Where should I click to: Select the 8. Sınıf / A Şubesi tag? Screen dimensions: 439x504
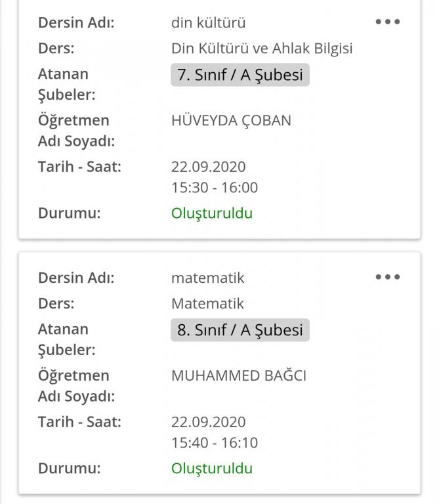[x=240, y=330]
